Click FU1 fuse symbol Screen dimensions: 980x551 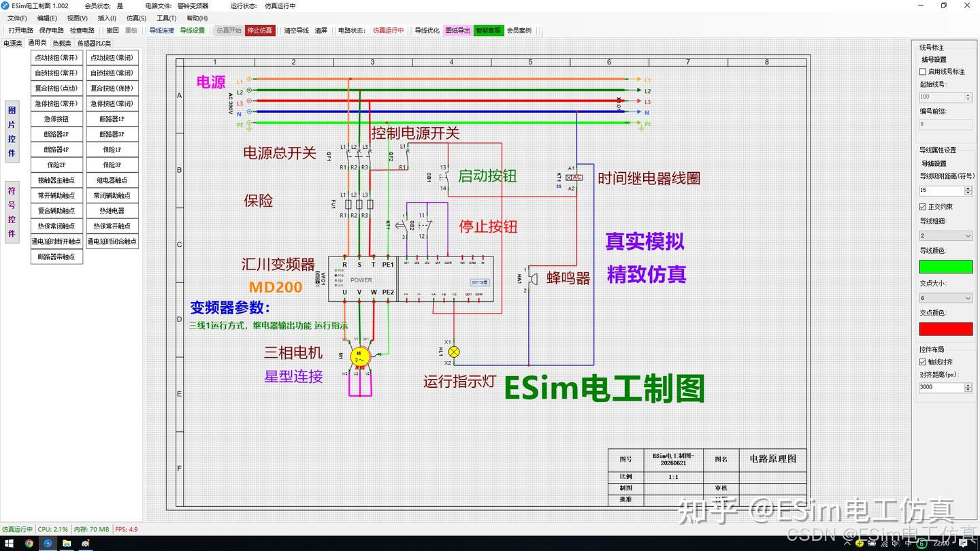tap(359, 204)
